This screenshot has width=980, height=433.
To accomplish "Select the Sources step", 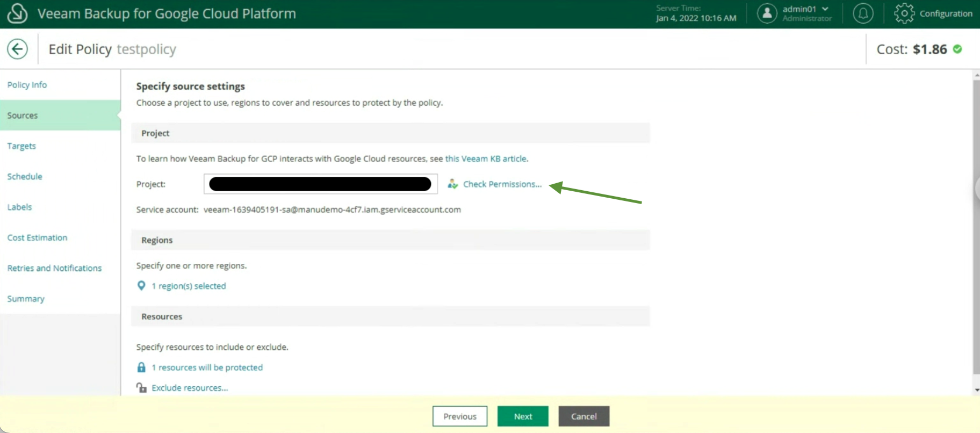I will 60,116.
